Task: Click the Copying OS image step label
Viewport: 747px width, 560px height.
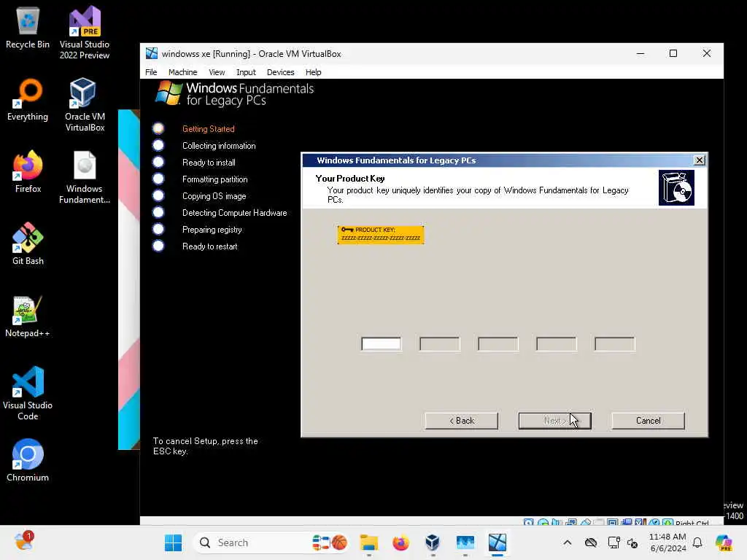Action: [x=214, y=195]
